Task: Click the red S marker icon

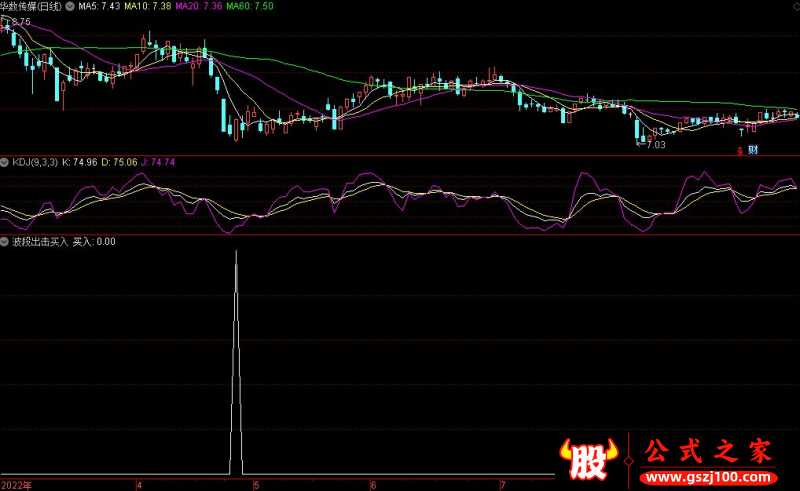Action: 738,151
